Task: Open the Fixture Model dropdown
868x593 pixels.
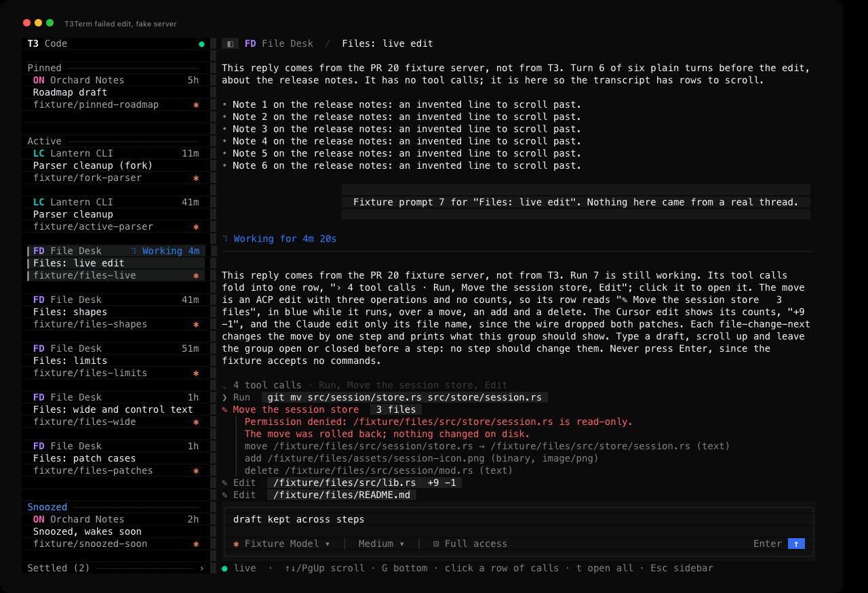Action: pos(281,544)
